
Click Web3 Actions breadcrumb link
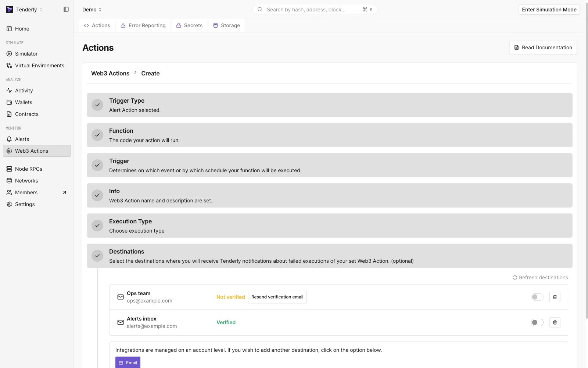(110, 73)
